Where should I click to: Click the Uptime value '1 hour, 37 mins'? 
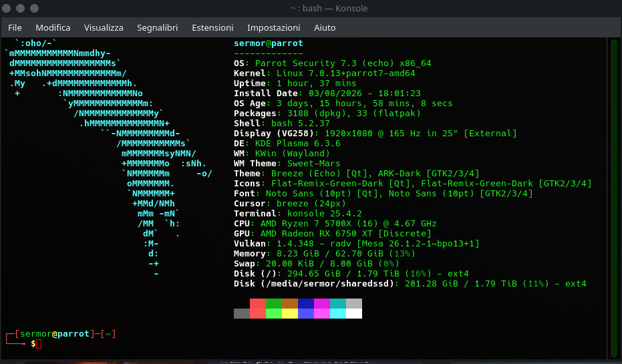click(317, 83)
